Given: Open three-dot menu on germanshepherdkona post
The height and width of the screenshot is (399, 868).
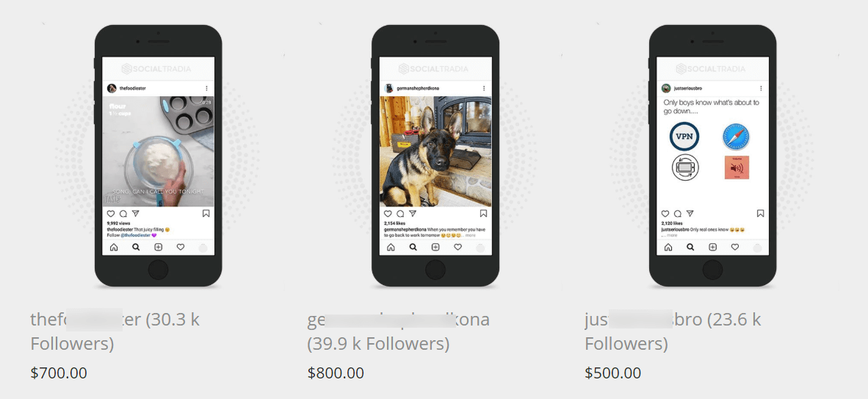Looking at the screenshot, I should pyautogui.click(x=484, y=88).
